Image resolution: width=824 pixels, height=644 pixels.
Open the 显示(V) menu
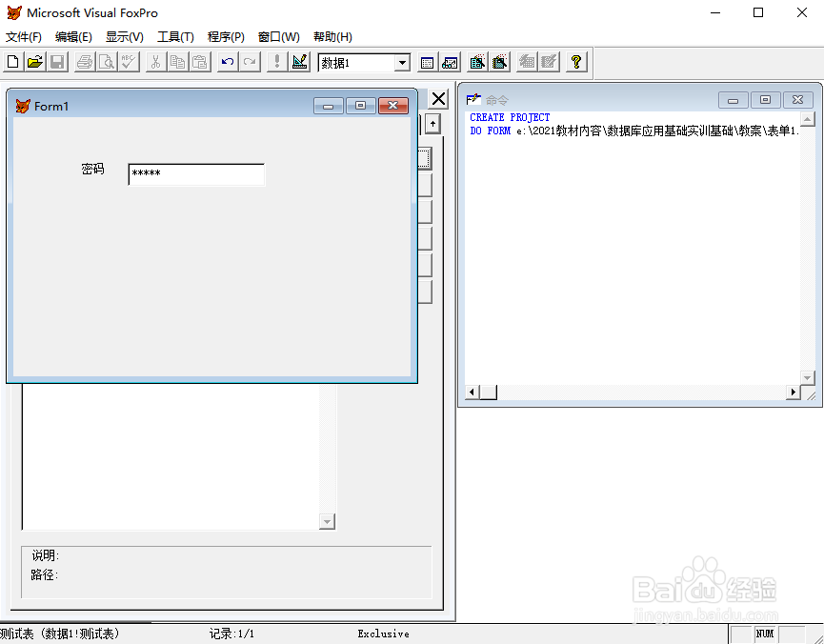click(125, 37)
